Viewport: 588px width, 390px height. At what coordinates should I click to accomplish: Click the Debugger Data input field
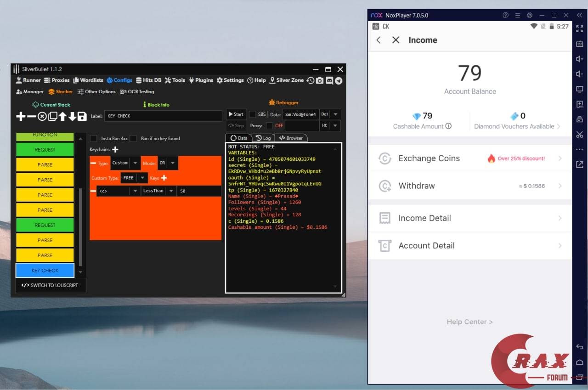[300, 114]
